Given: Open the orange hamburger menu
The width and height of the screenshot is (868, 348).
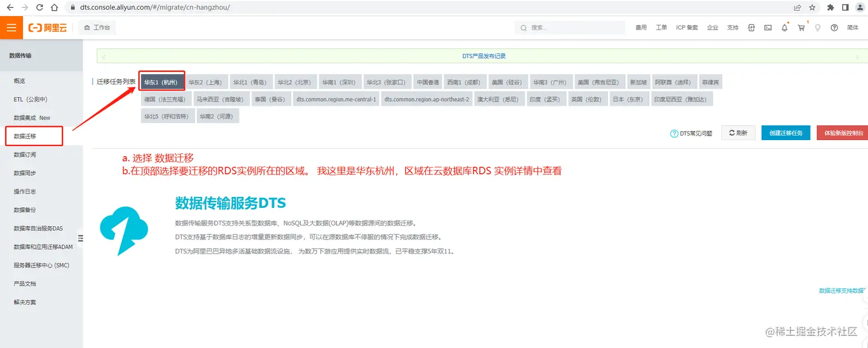Looking at the screenshot, I should (x=11, y=28).
